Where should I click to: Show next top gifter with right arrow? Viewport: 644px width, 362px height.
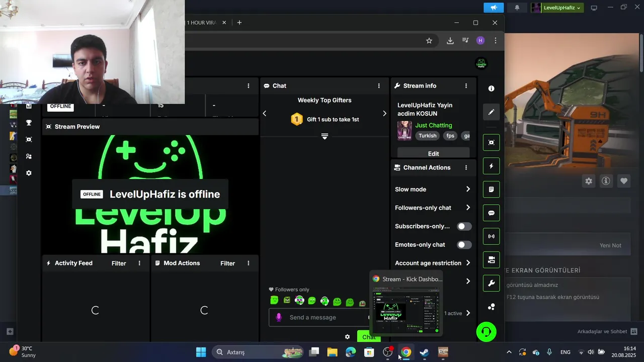tap(384, 114)
